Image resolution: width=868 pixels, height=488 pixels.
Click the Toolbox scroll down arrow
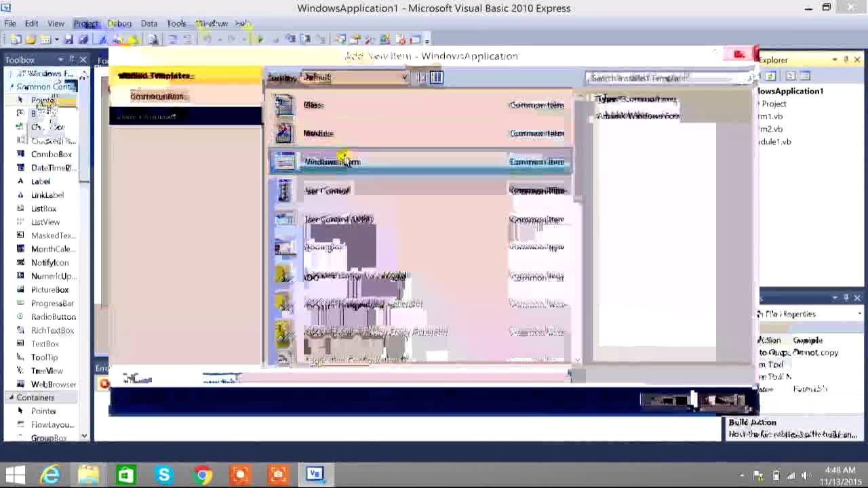pyautogui.click(x=85, y=436)
